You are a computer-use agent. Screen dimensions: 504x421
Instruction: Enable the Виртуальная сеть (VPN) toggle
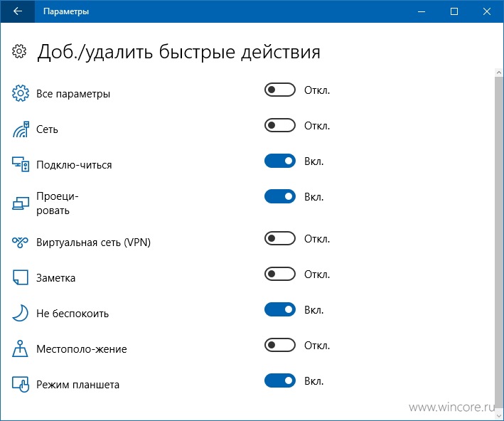coord(280,239)
